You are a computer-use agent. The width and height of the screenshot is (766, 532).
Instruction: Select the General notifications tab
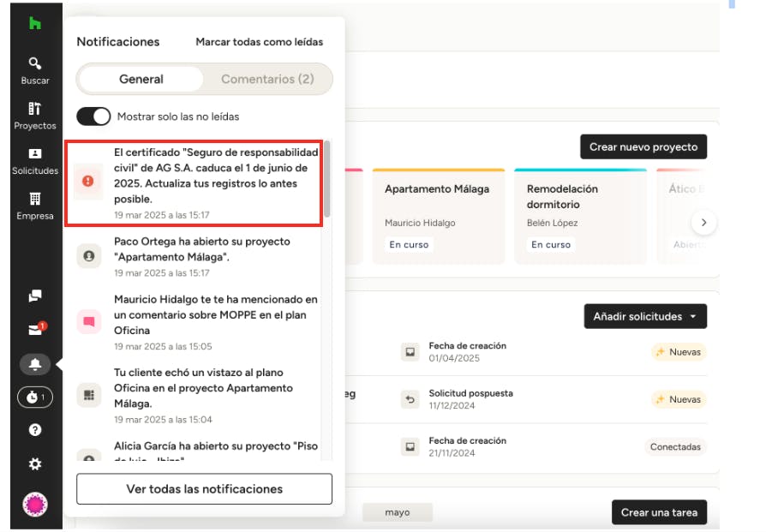141,80
